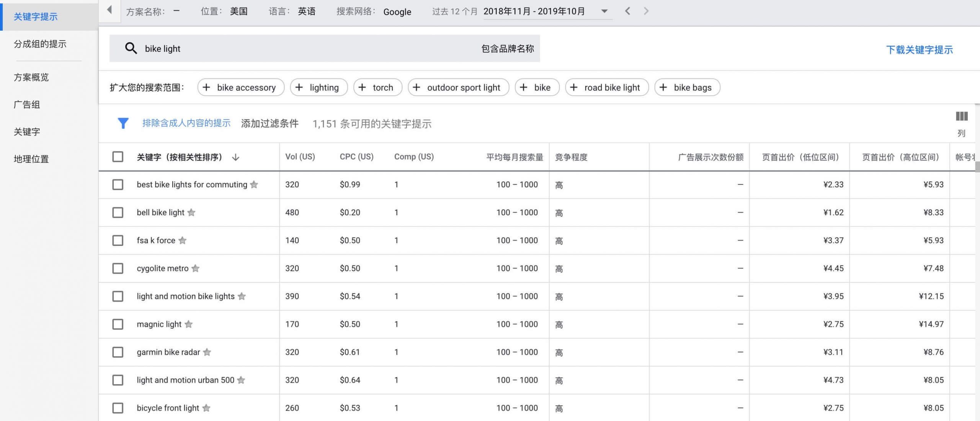Screen dimensions: 980x421
Task: Click 排除含成人内容的提示 filter link
Action: [x=186, y=123]
